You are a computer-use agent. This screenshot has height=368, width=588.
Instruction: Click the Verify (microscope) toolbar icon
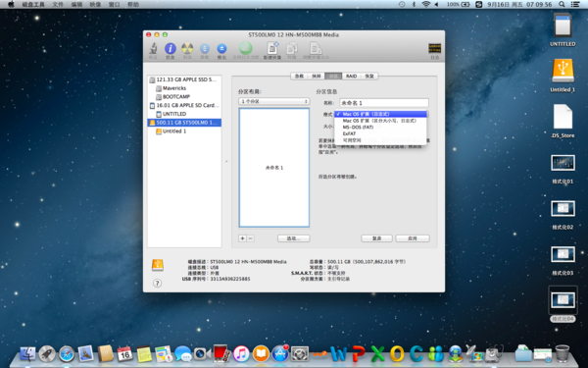(x=153, y=48)
